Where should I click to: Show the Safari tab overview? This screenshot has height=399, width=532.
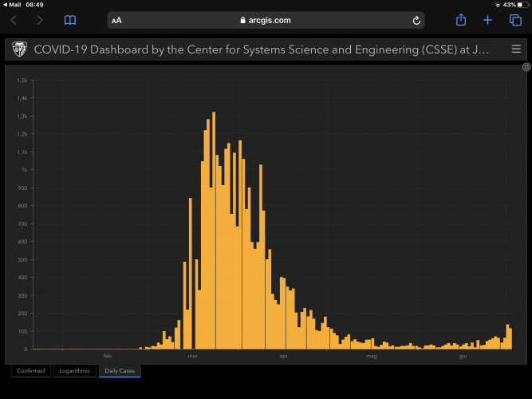[x=515, y=20]
